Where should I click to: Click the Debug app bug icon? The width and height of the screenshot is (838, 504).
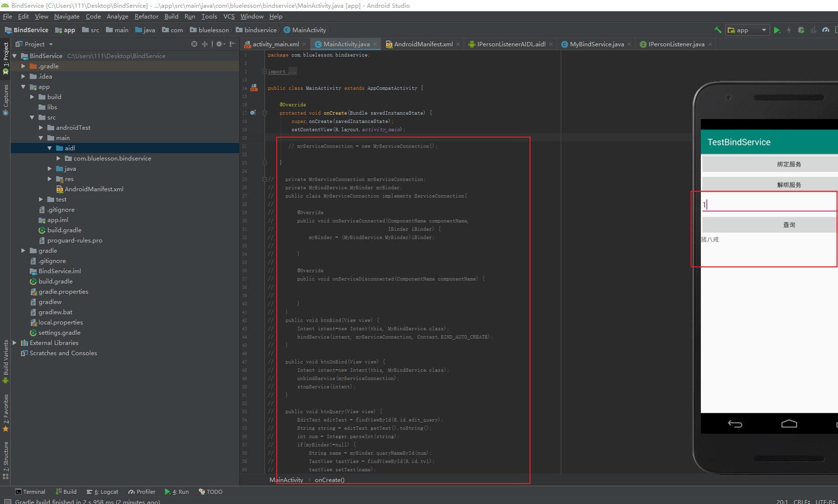coord(801,30)
